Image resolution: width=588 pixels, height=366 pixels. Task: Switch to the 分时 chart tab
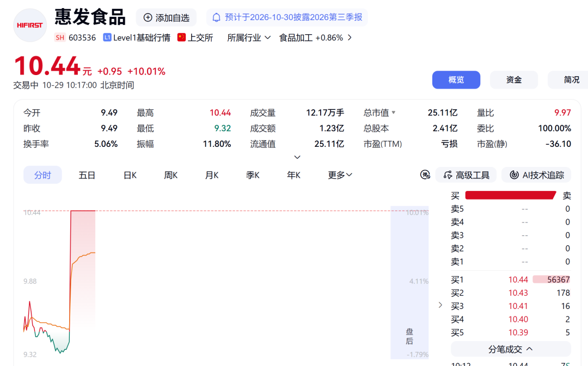pos(42,175)
